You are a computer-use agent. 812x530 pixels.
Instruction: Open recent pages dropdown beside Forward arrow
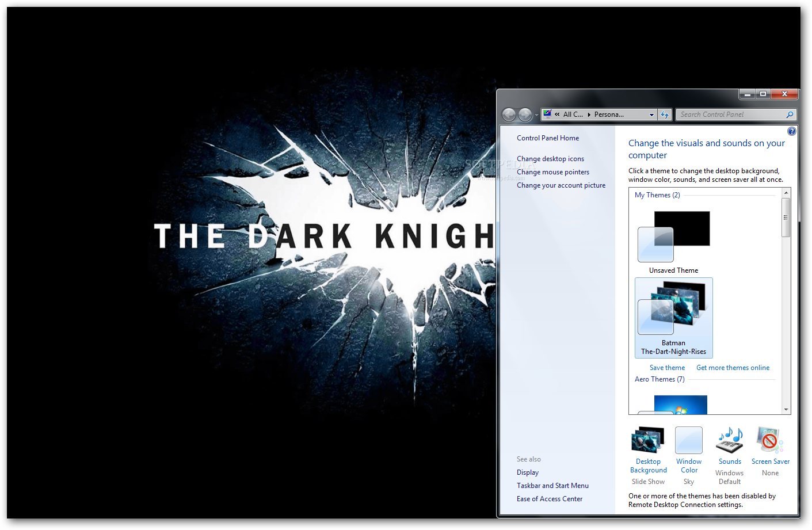coord(536,115)
